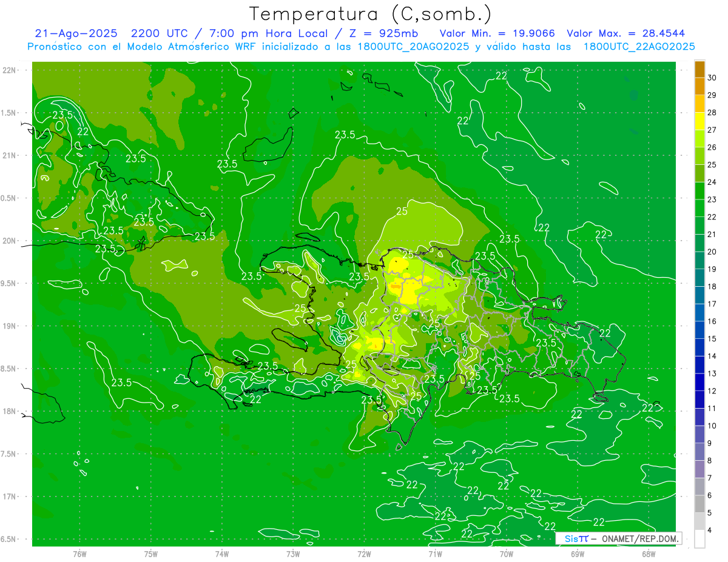Click the yellow legend swatch between 27 and 28
This screenshot has height=562, width=728.
pyautogui.click(x=699, y=121)
